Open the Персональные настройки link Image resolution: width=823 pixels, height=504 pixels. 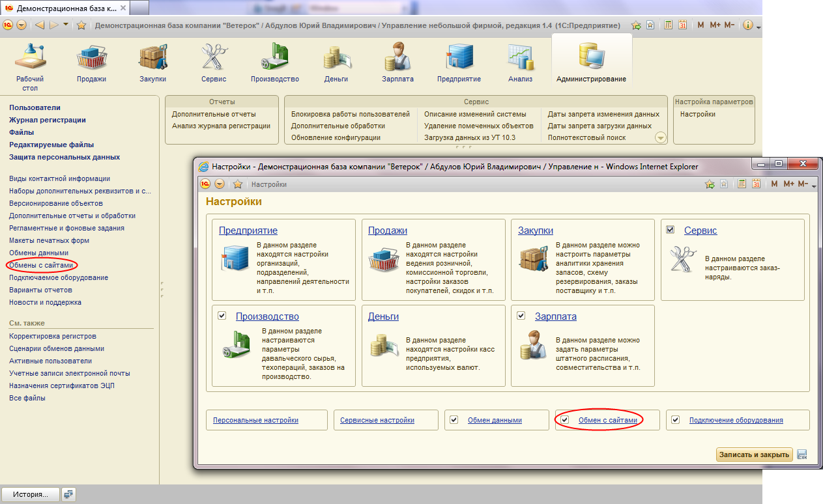click(255, 420)
